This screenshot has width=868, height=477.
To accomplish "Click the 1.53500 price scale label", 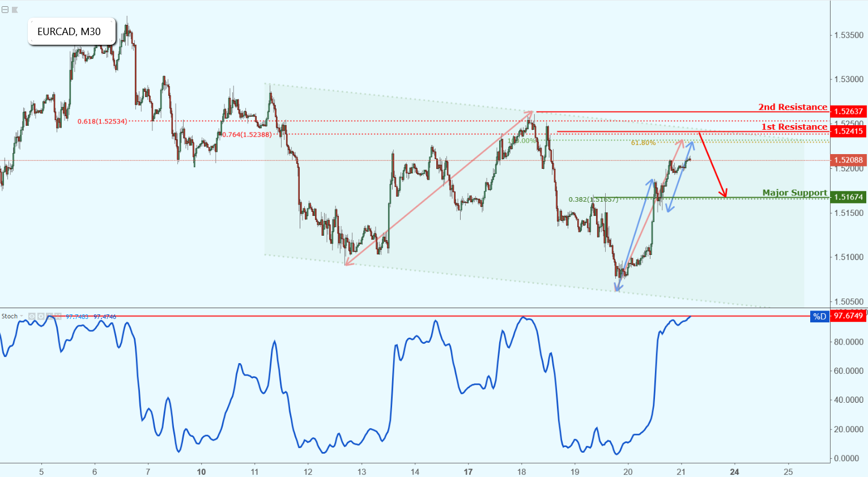I will click(849, 35).
